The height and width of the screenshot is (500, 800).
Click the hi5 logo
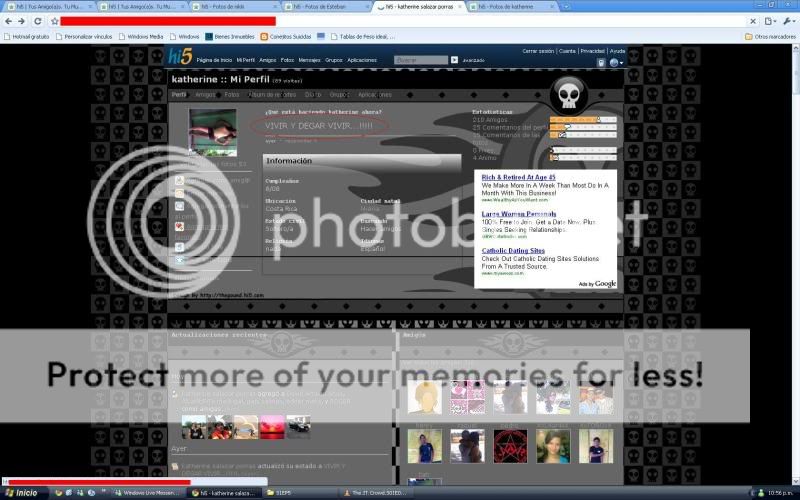(180, 58)
